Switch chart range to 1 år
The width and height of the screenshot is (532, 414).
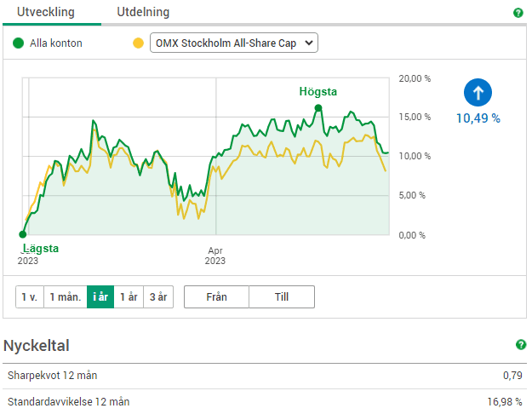pos(129,296)
